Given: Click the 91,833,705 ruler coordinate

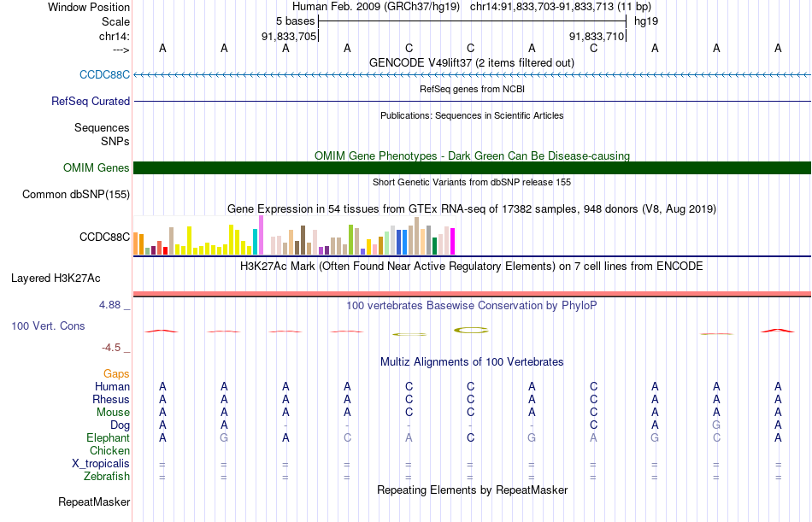Looking at the screenshot, I should click(289, 36).
